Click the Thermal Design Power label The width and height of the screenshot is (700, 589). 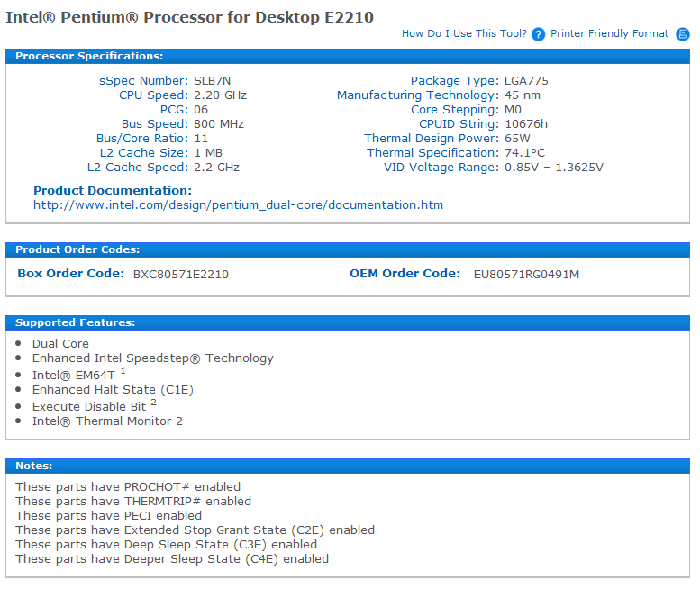[x=432, y=139]
